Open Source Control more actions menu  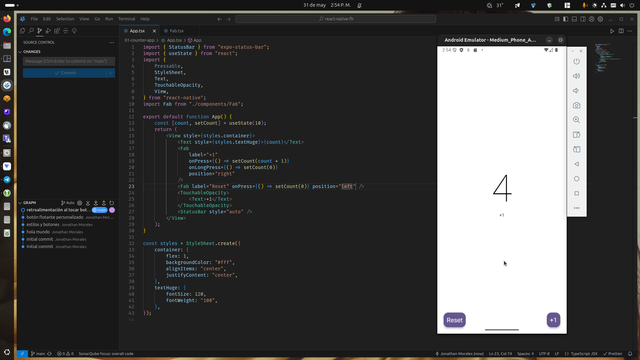pyautogui.click(x=111, y=42)
